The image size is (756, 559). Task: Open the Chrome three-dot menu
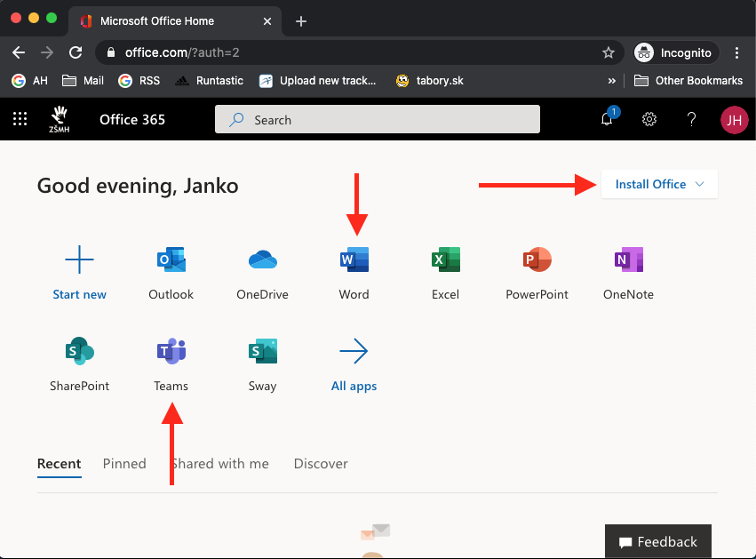[737, 52]
